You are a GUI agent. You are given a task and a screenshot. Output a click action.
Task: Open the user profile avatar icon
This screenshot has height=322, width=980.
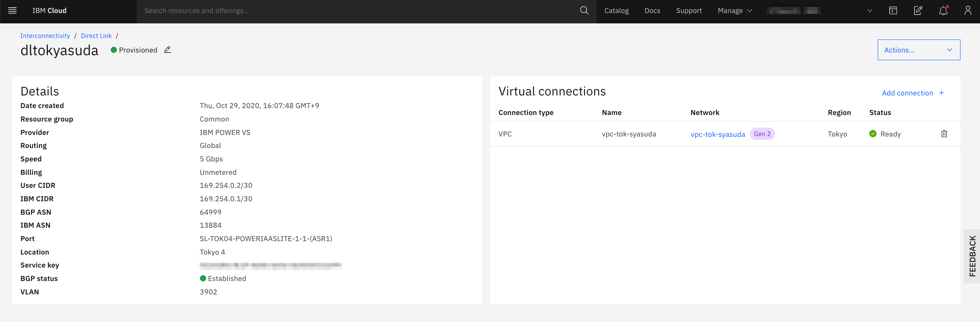[968, 11]
